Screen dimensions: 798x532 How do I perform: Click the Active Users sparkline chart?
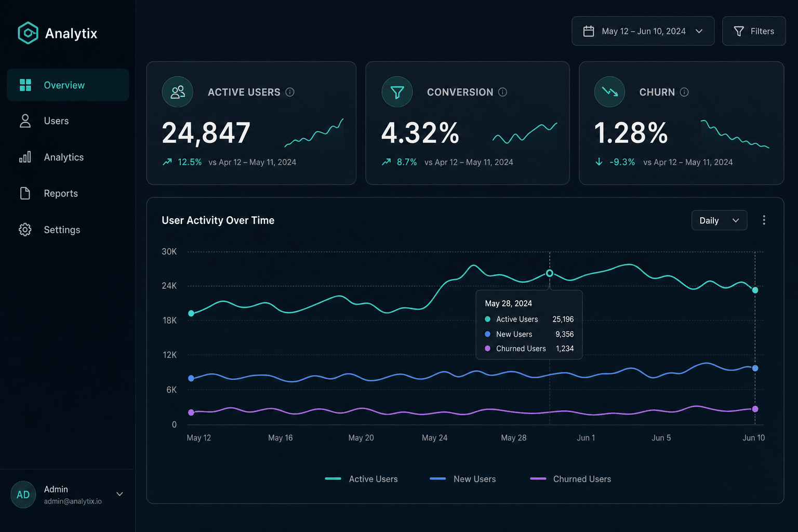pyautogui.click(x=314, y=133)
